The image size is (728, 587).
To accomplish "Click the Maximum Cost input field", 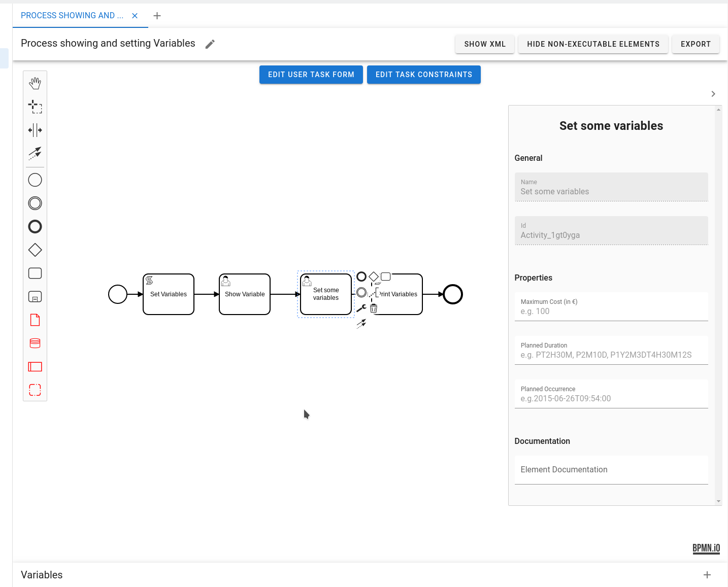I will pos(611,311).
